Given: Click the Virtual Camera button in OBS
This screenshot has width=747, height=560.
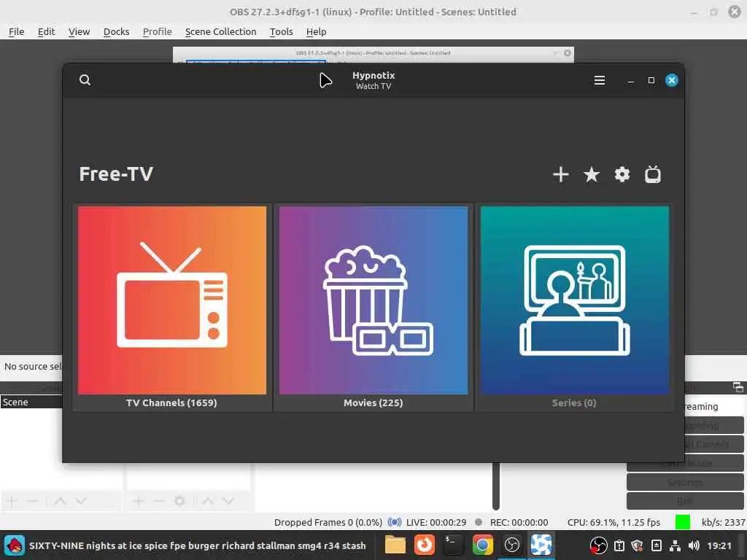Looking at the screenshot, I should pos(713,444).
